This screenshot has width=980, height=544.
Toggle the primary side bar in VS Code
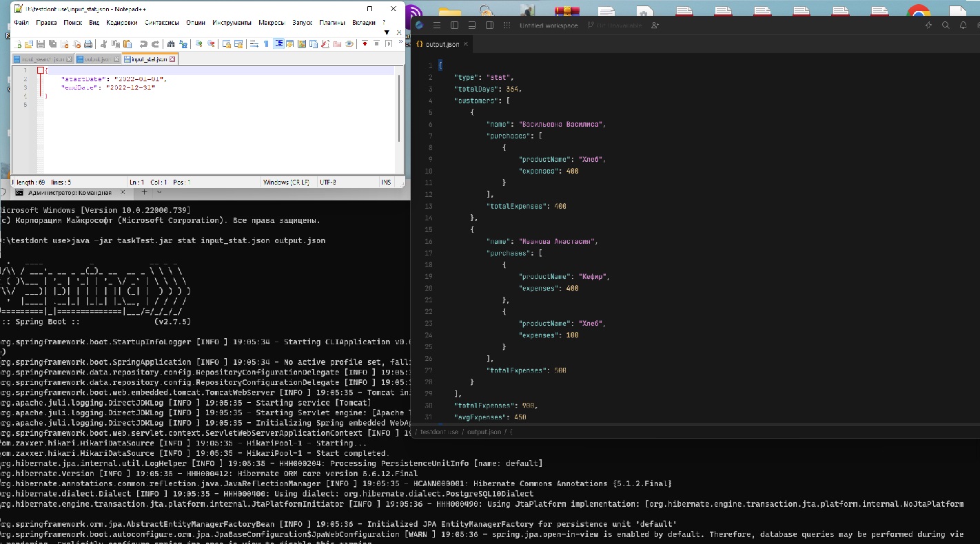click(454, 25)
